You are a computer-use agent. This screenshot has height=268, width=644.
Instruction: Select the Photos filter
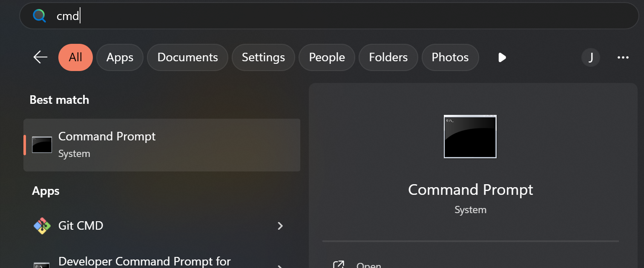(x=450, y=57)
